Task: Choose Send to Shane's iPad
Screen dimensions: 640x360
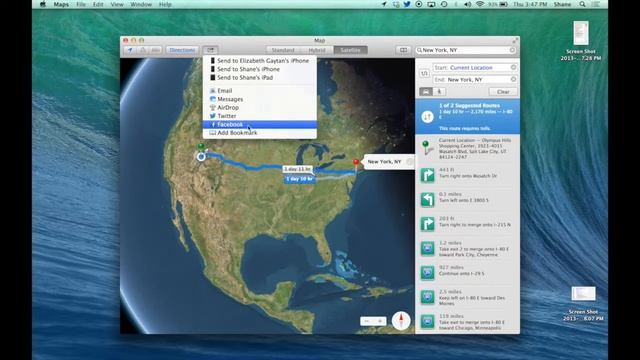Action: click(260, 78)
